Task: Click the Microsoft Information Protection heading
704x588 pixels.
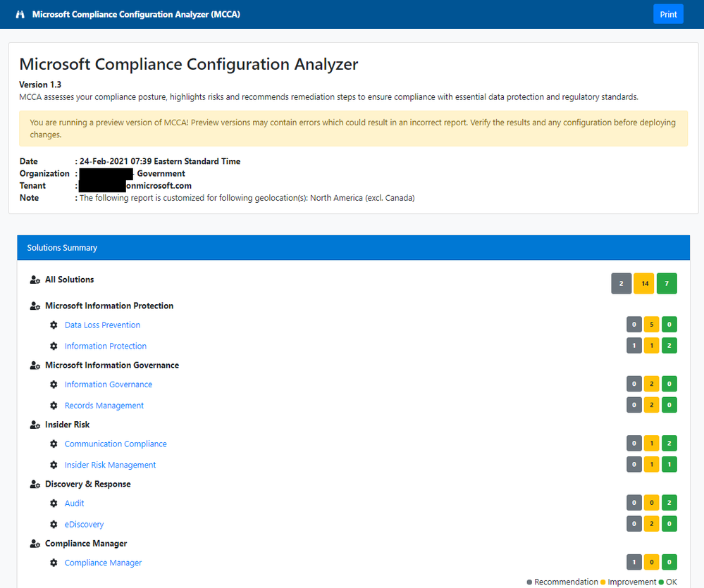Action: pos(109,306)
